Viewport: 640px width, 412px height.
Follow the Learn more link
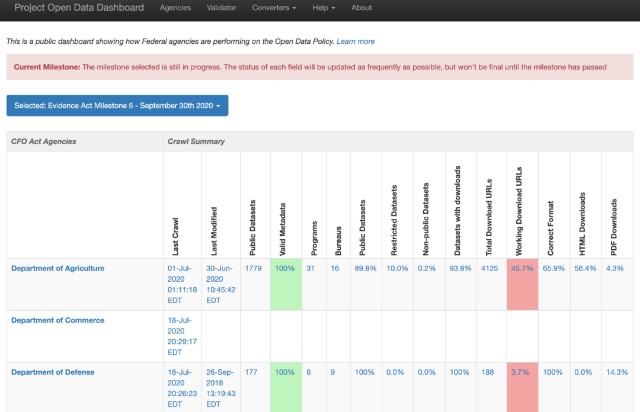tap(356, 41)
